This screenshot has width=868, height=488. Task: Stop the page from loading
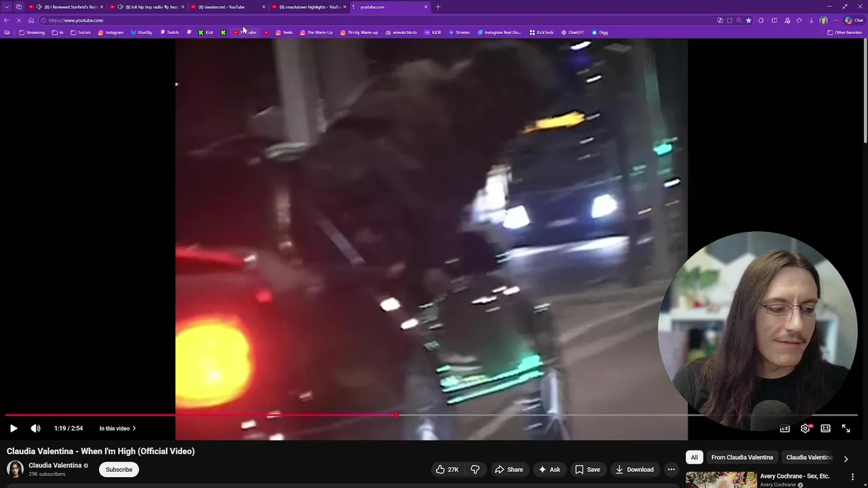(x=19, y=20)
